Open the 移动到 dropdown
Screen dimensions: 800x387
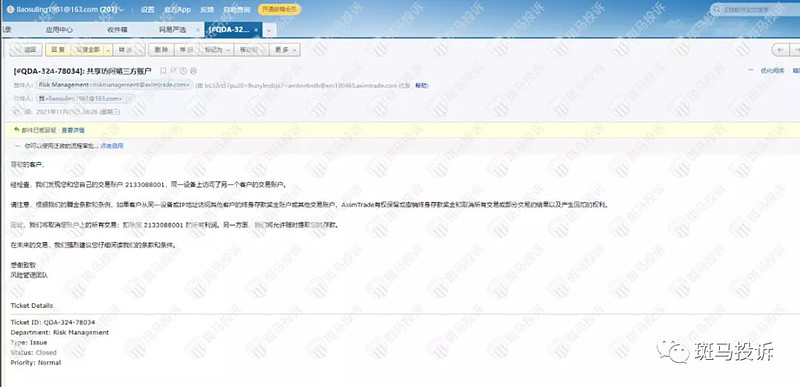click(x=251, y=49)
